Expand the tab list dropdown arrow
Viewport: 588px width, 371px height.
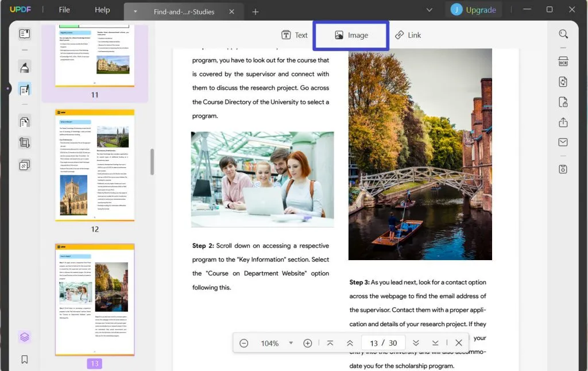click(429, 10)
